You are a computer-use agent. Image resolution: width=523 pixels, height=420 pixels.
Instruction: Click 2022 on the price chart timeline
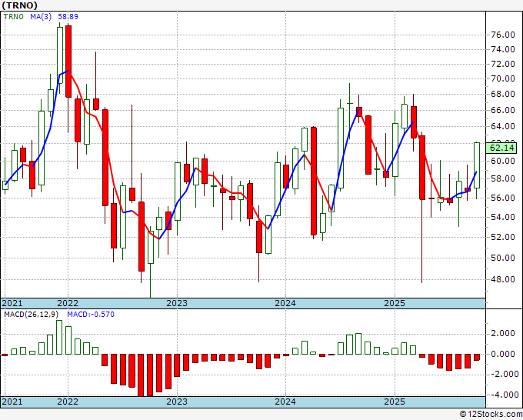click(x=68, y=303)
